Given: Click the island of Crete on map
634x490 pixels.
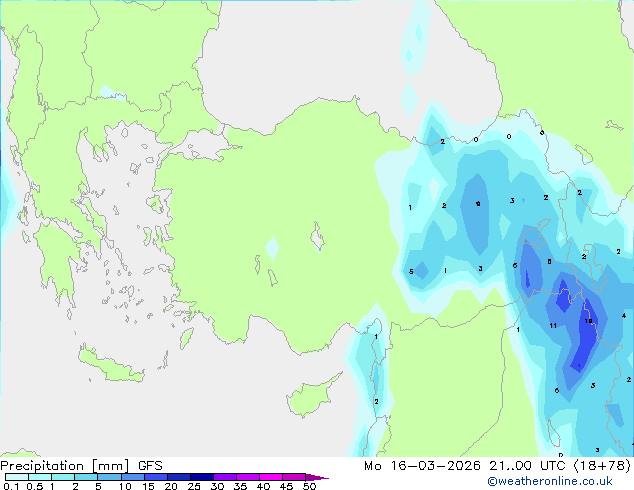Looking at the screenshot, I should 109,365.
